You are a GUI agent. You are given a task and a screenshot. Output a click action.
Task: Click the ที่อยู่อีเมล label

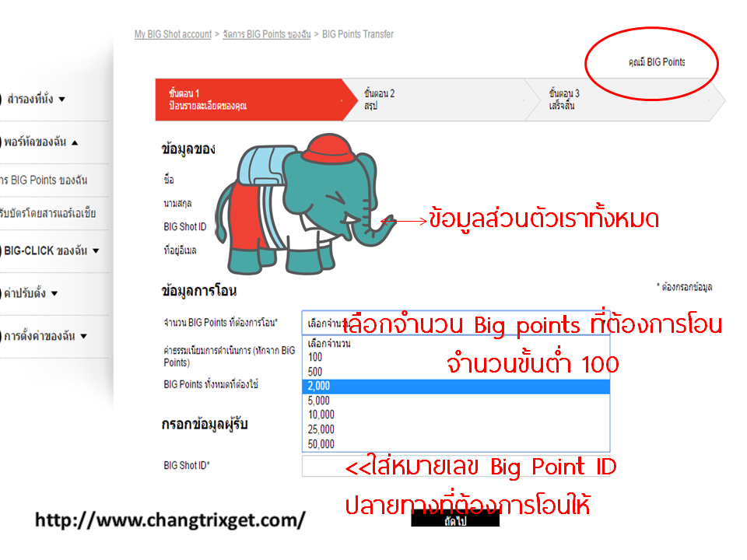pyautogui.click(x=180, y=250)
